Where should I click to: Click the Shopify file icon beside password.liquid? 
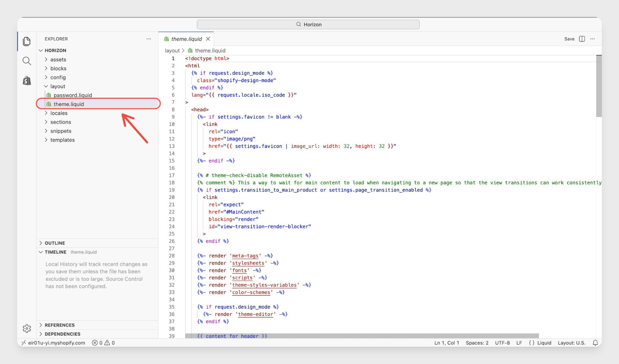coord(48,95)
